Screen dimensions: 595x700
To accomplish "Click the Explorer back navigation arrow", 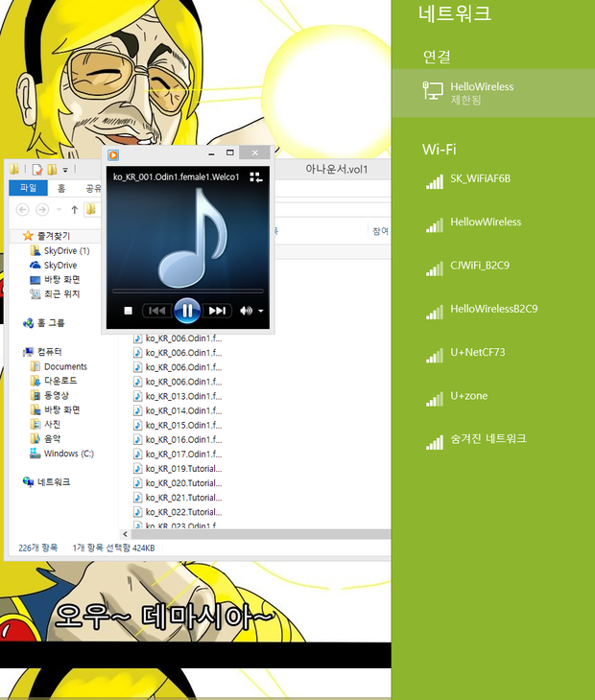I will (22, 209).
